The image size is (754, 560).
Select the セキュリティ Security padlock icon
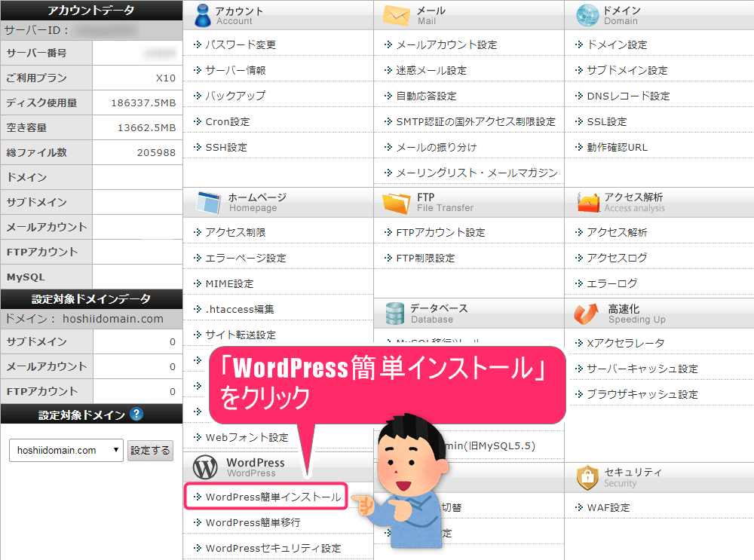pos(588,476)
